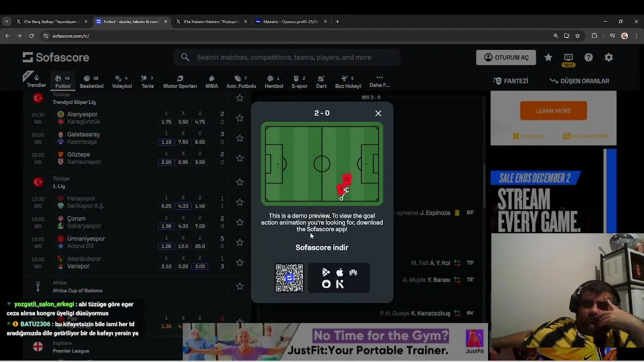
Task: Open browser zoom magnifier icon
Action: coord(555,36)
